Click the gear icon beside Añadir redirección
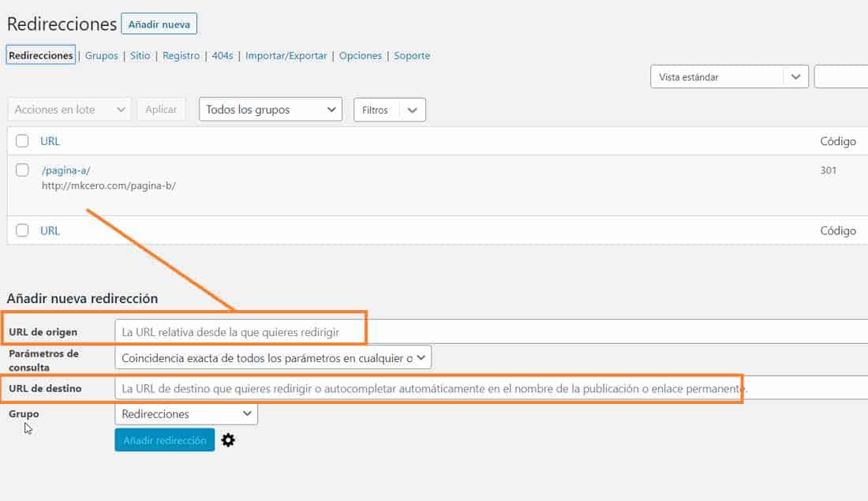This screenshot has height=501, width=868. click(x=228, y=440)
